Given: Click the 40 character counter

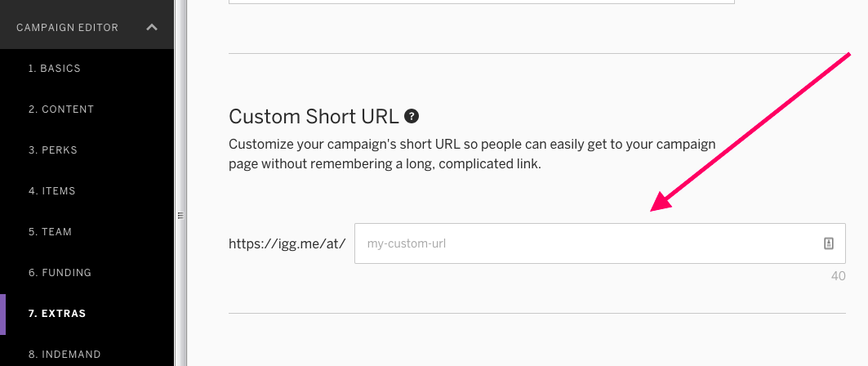Looking at the screenshot, I should pyautogui.click(x=838, y=276).
